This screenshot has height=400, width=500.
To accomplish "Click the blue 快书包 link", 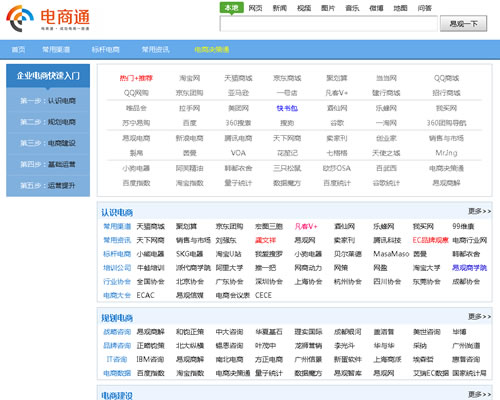I will pyautogui.click(x=287, y=108).
